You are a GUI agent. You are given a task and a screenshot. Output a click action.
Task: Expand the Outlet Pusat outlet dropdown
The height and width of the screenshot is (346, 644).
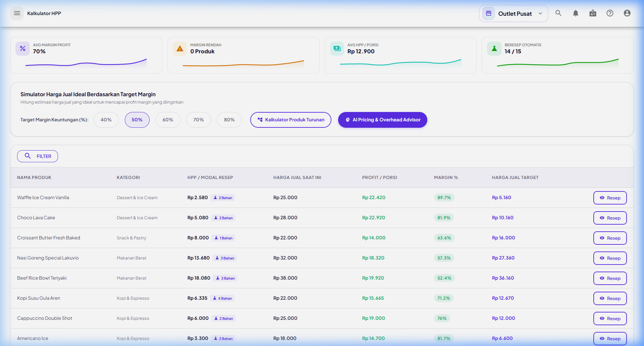coord(514,13)
